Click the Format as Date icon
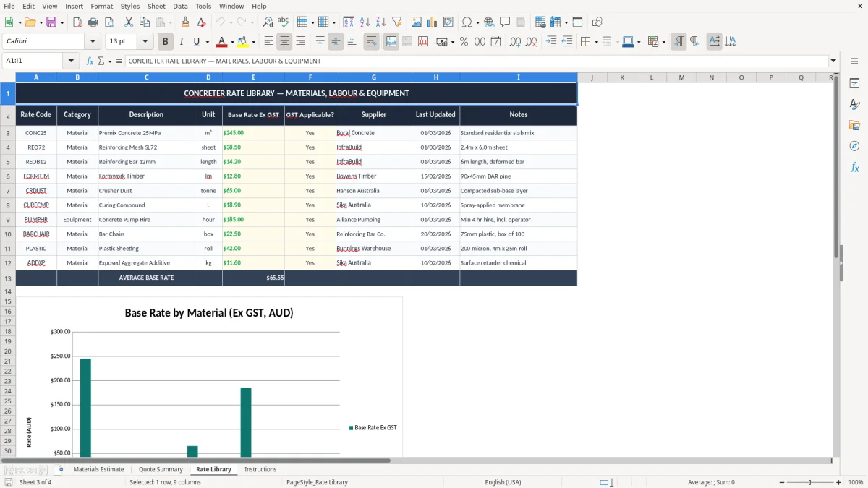The image size is (868, 488). 495,42
